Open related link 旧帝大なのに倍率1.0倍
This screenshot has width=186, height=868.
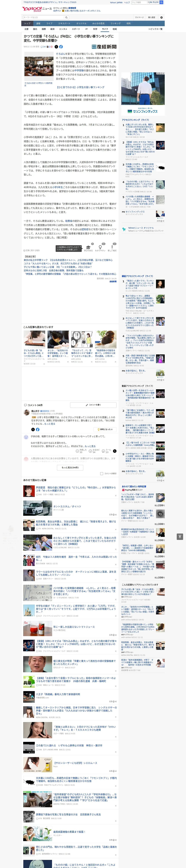coord(54,270)
